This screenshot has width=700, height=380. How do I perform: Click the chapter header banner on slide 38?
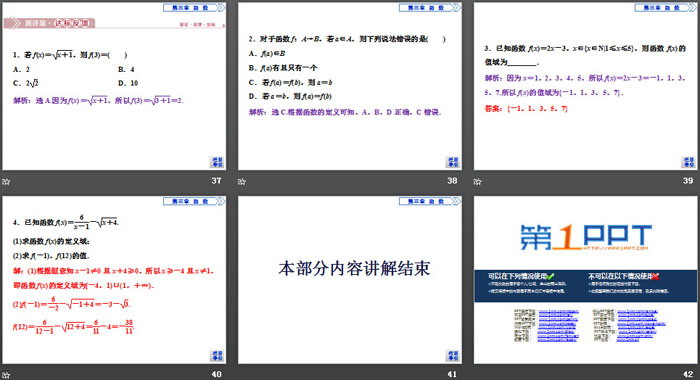tap(430, 8)
